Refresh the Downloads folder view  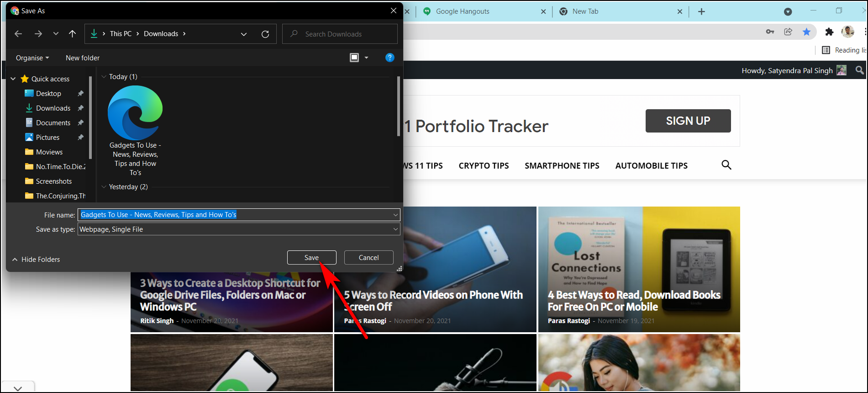click(265, 34)
